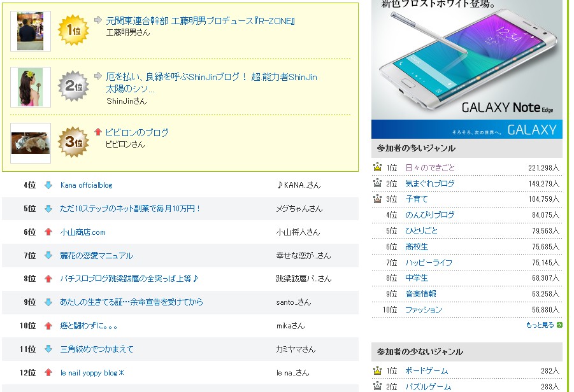Open the ビビロン cat photo thumbnail

(x=31, y=143)
